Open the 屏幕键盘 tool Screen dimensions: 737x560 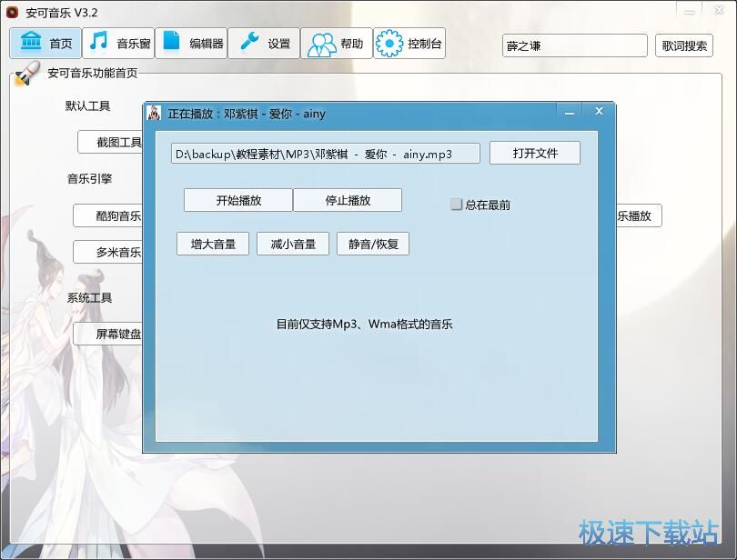108,334
